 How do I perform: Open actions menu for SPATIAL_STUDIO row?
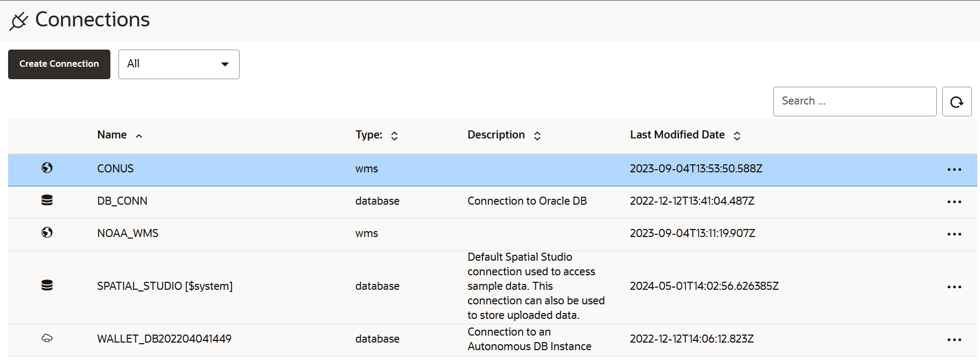click(954, 287)
